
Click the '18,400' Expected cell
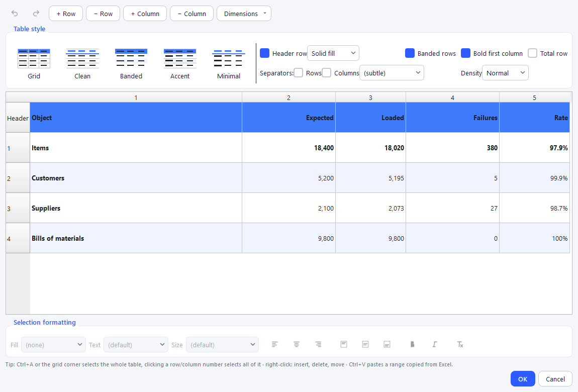288,148
